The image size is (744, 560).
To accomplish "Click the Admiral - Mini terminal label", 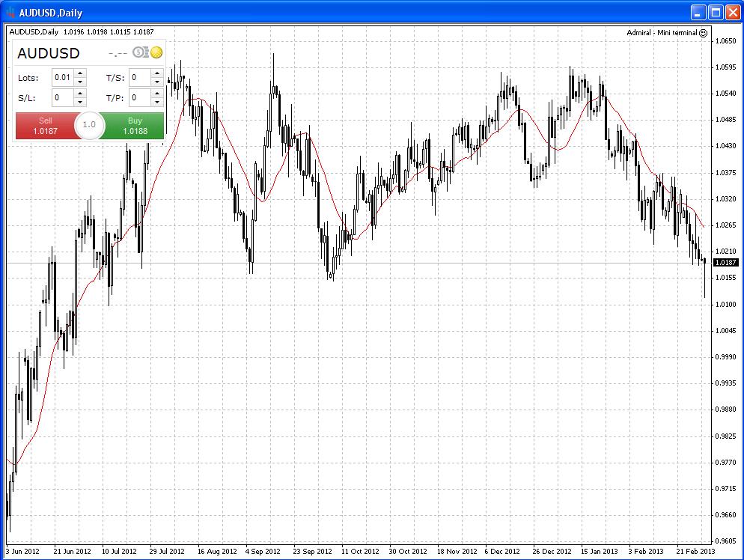I will [x=662, y=33].
